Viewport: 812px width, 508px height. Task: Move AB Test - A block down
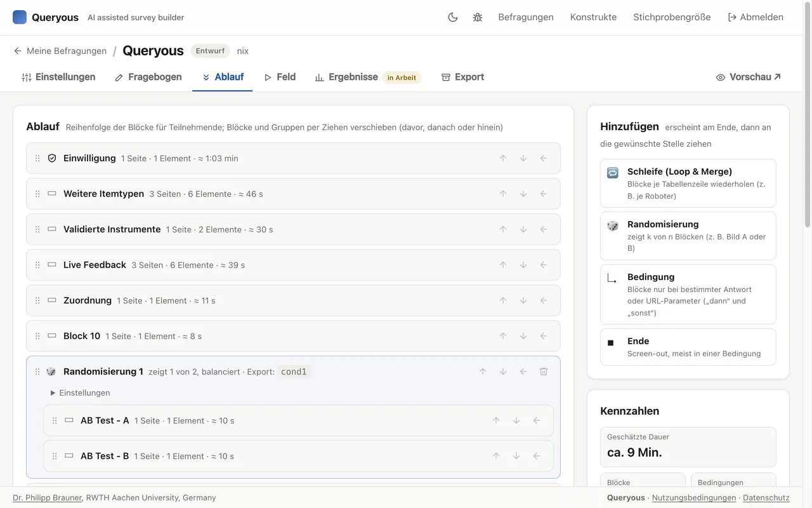pos(516,420)
